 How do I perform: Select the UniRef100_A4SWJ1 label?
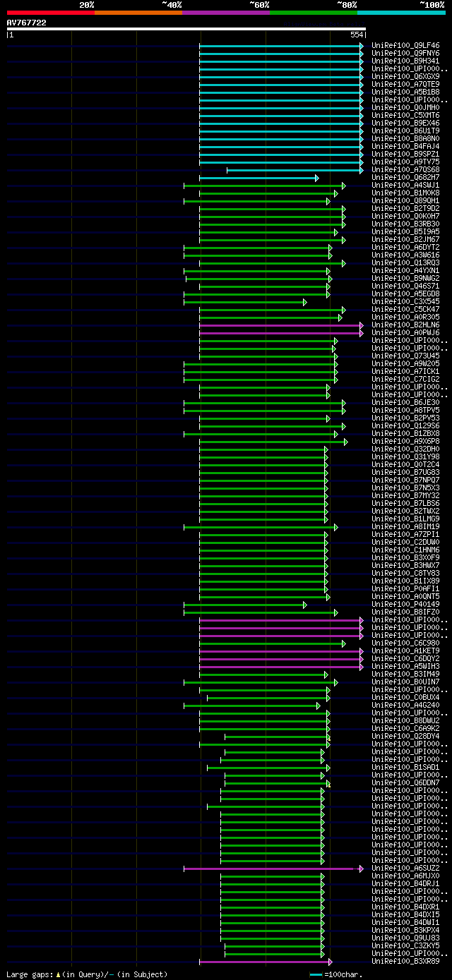[405, 186]
